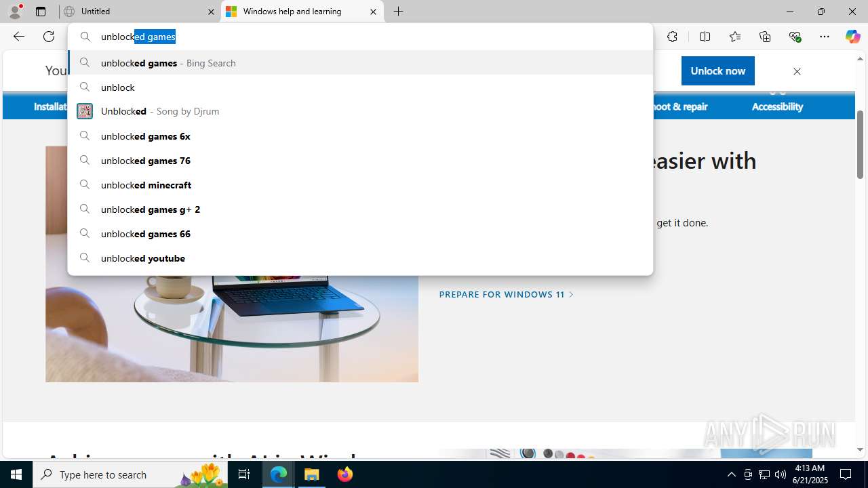The image size is (868, 488).
Task: Select 'unblocked games 76' suggestion
Action: click(x=360, y=160)
